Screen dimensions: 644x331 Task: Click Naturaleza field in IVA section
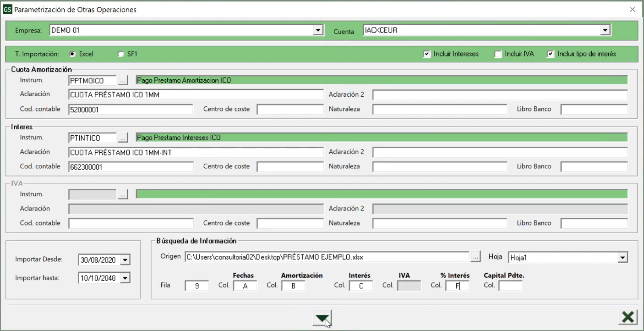[440, 224]
